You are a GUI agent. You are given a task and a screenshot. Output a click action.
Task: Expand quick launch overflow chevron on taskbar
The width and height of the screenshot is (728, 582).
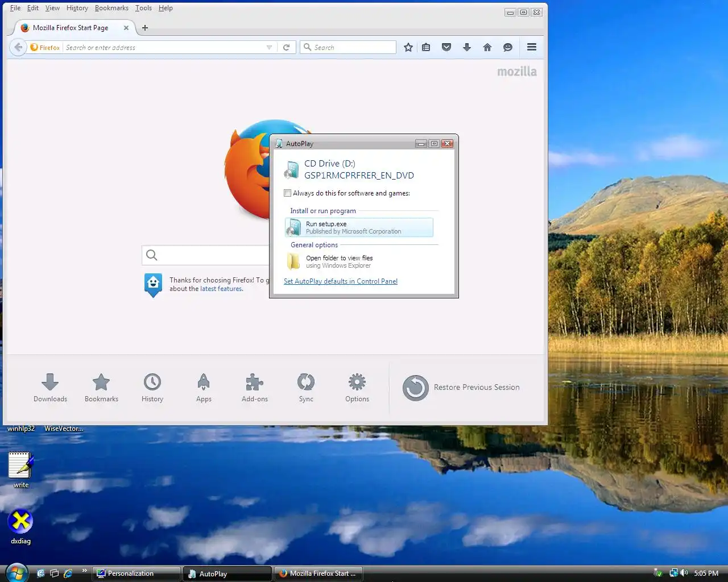(x=85, y=571)
